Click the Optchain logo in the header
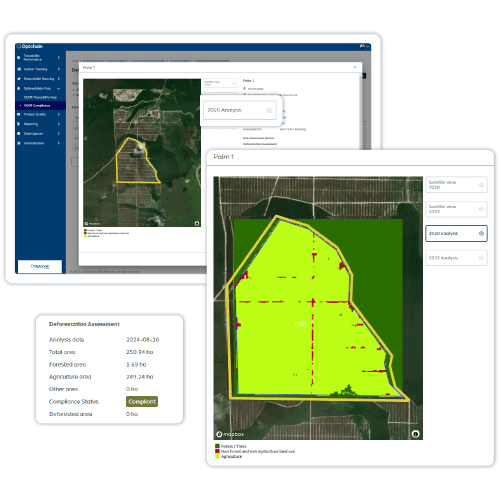This screenshot has height=500, width=500. coord(30,46)
